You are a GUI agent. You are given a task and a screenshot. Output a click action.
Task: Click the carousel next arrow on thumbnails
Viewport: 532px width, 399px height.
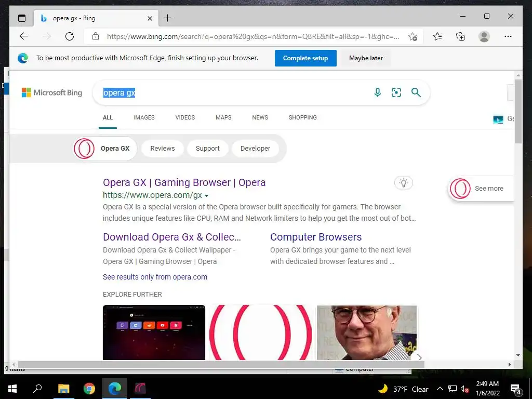tap(420, 357)
